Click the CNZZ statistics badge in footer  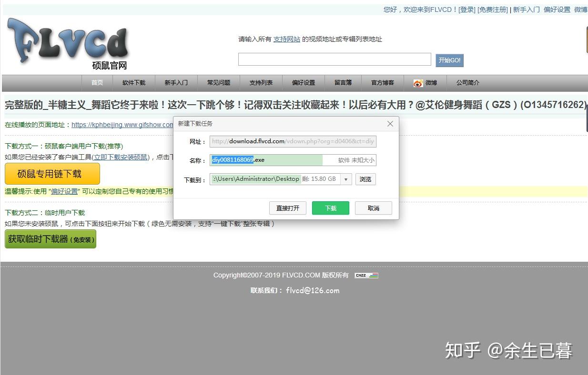pyautogui.click(x=366, y=276)
